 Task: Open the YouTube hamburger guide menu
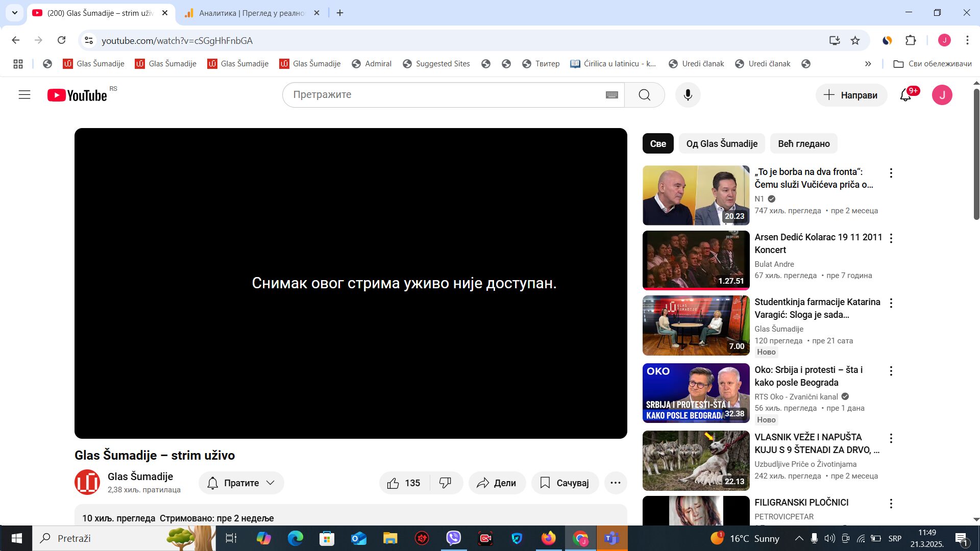pyautogui.click(x=24, y=95)
